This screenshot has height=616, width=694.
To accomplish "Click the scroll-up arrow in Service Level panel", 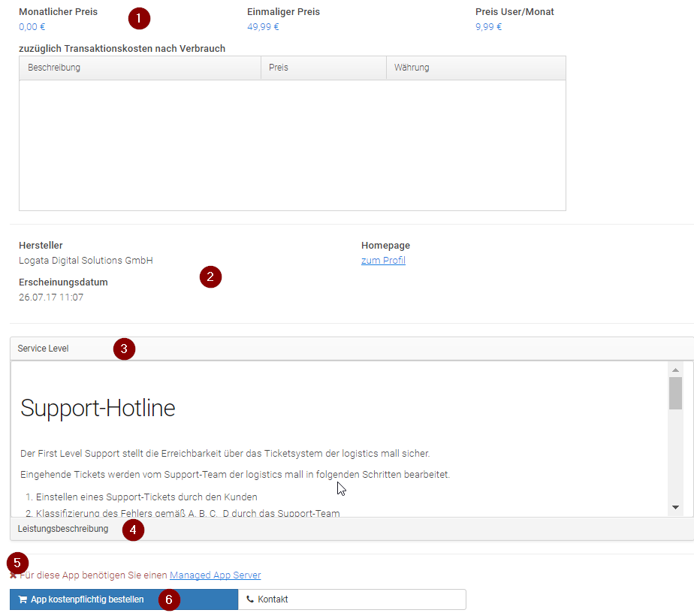I will click(675, 370).
